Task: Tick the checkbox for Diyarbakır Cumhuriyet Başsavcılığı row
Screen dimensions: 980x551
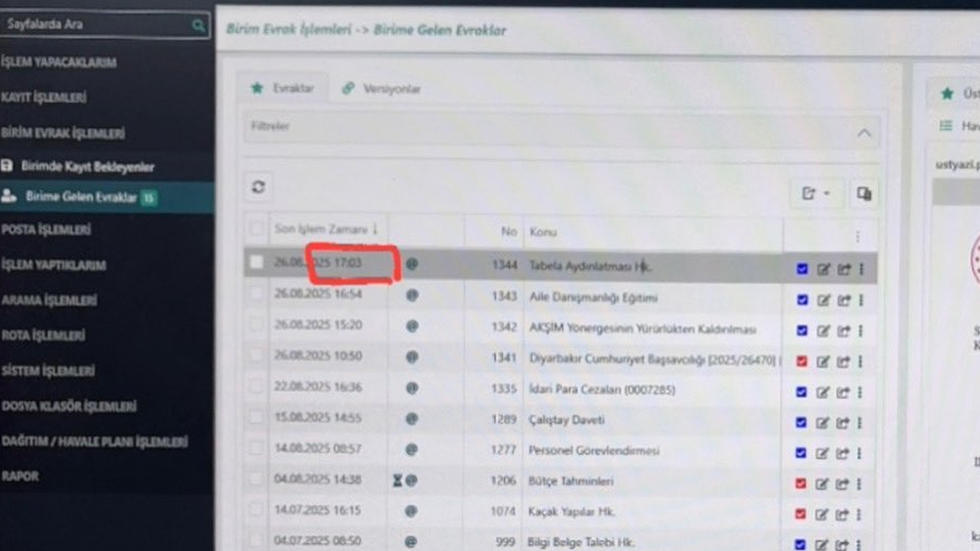Action: (256, 355)
